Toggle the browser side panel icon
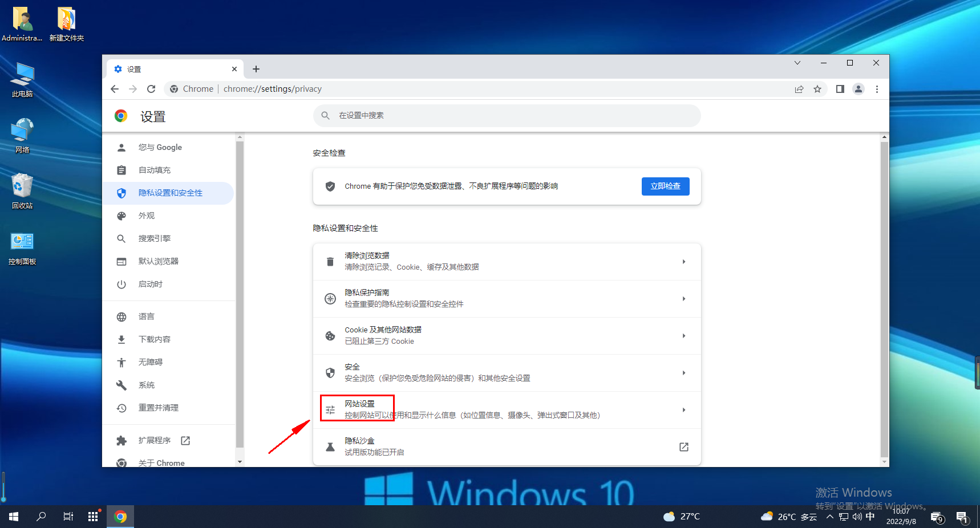The width and height of the screenshot is (980, 528). [x=840, y=89]
